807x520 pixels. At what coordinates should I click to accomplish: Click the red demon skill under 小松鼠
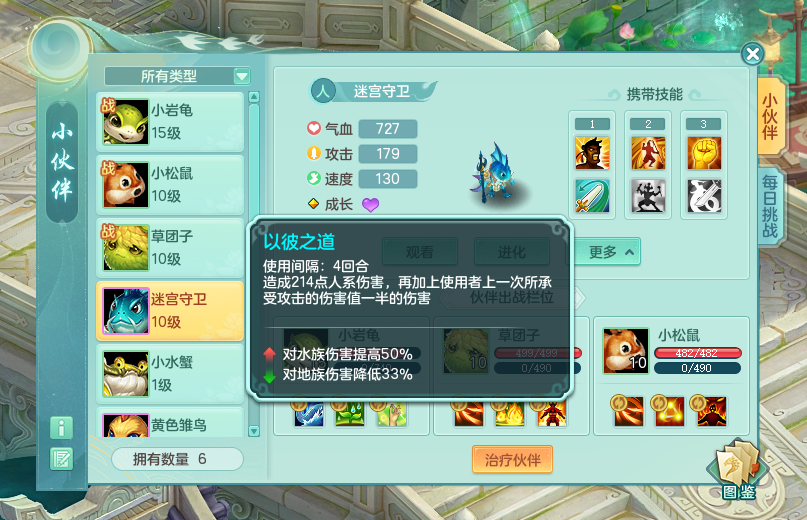click(712, 411)
